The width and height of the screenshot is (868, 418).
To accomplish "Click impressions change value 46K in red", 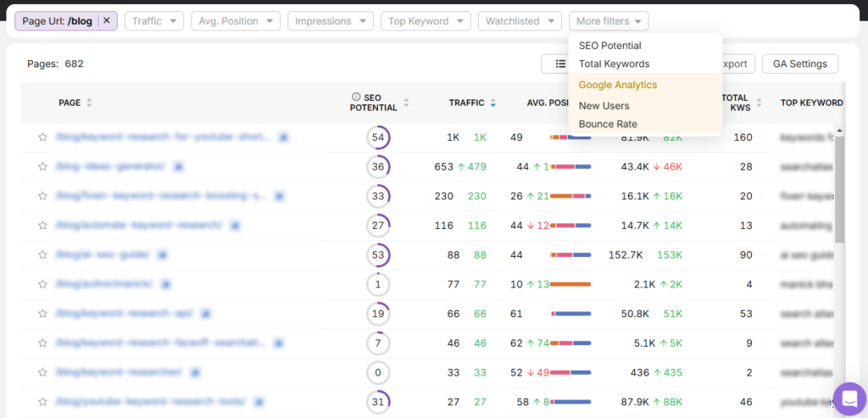I will pos(672,166).
